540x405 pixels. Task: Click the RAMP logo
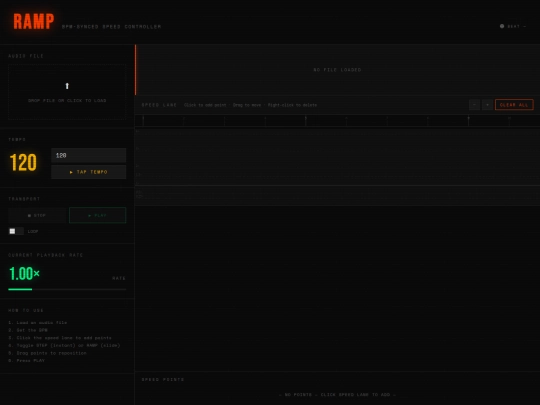[34, 21]
